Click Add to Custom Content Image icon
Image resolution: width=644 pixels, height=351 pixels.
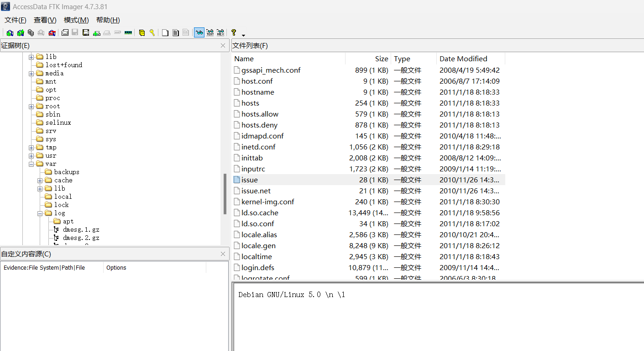point(96,33)
